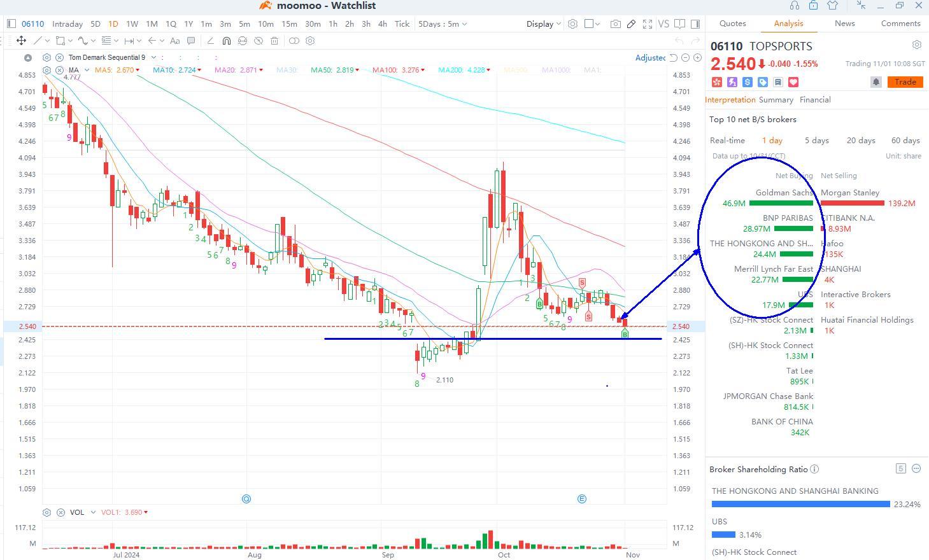This screenshot has width=929, height=560.
Task: Open the pencil edit tool in top bar
Action: click(x=631, y=24)
